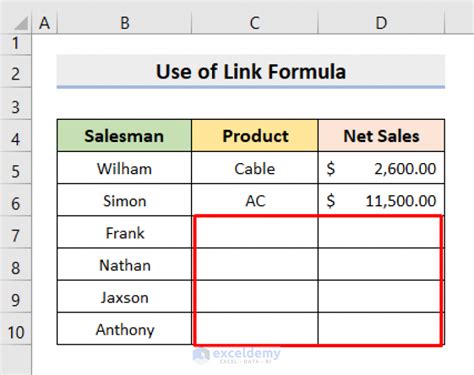474x375 pixels.
Task: Click the cell containing Wilham
Action: [124, 168]
